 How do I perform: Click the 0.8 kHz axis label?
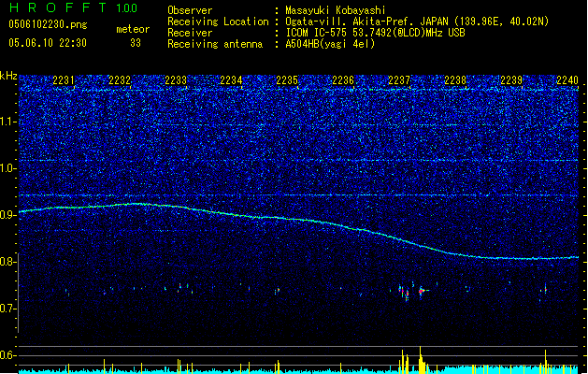[8, 262]
